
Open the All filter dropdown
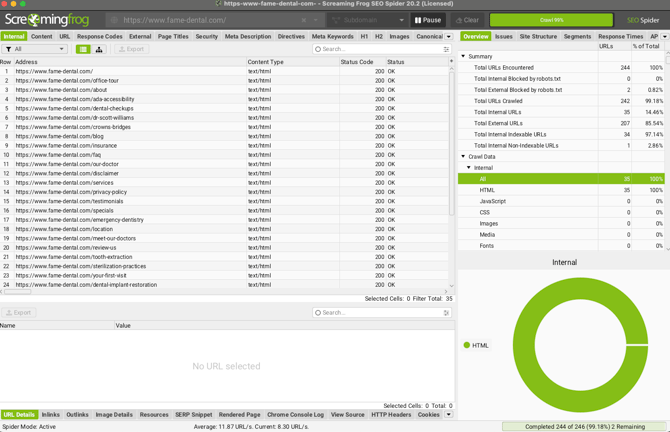(34, 49)
